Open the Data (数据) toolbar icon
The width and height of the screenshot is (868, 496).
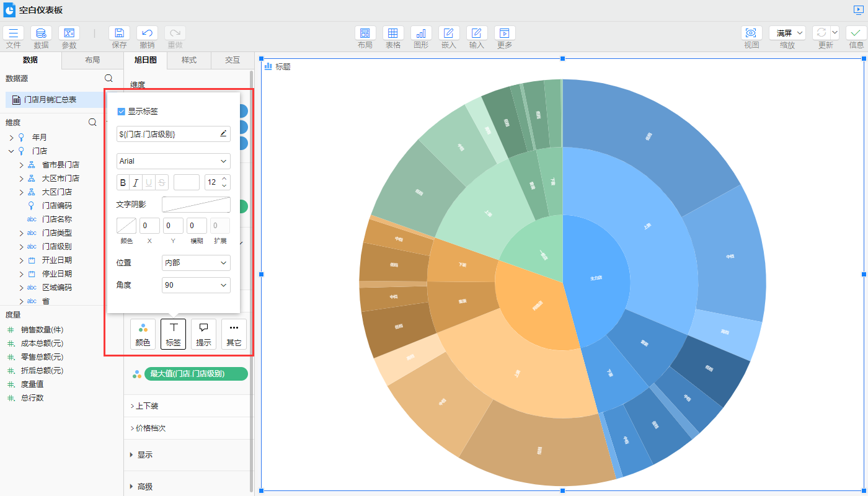coord(41,33)
